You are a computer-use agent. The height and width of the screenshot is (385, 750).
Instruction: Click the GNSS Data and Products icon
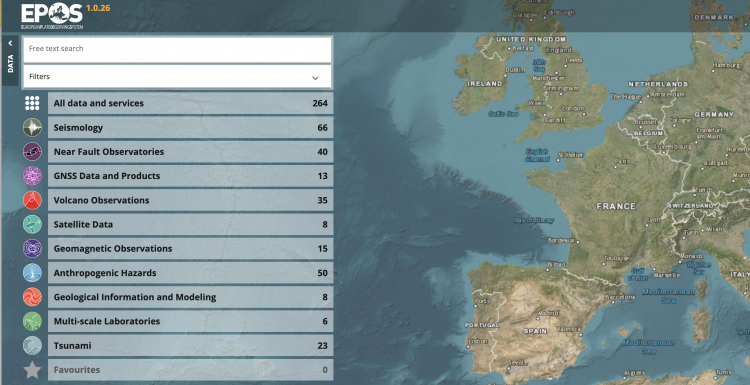[32, 176]
